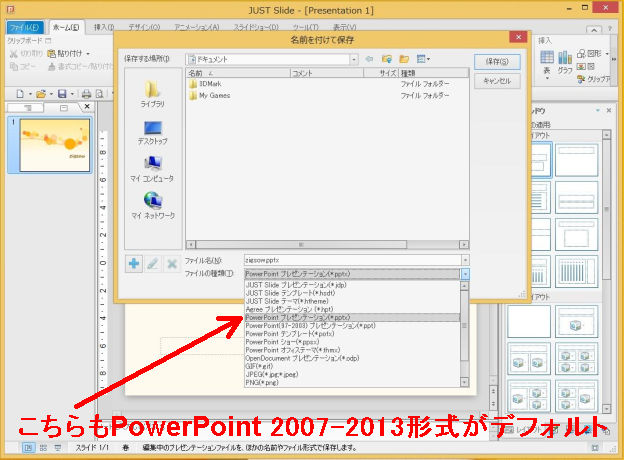Choose PowerPoint プレゼンテーション(*.pptx) in list
The width and height of the screenshot is (624, 460).
tap(352, 318)
